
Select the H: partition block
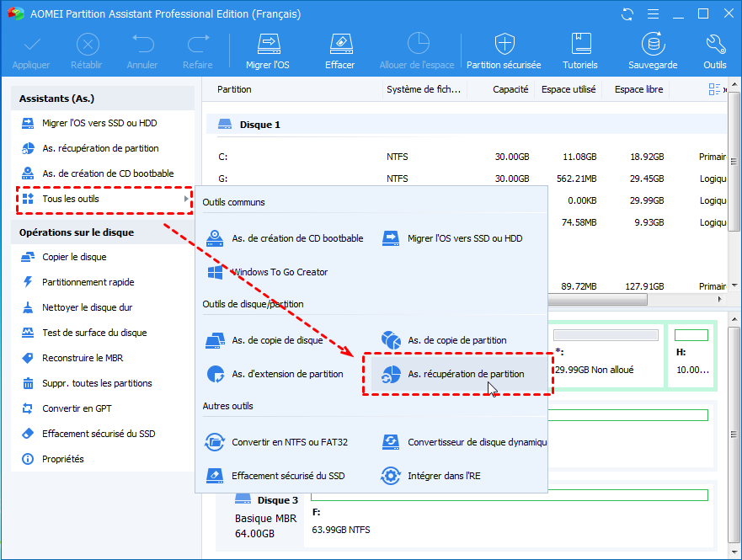(691, 356)
